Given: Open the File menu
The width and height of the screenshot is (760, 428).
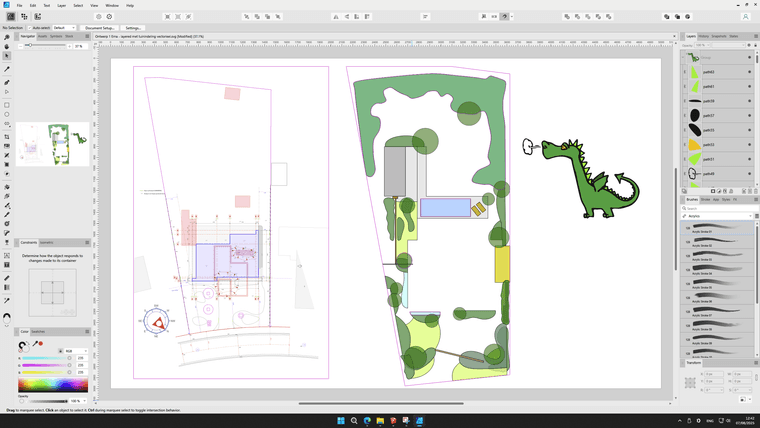Looking at the screenshot, I should [x=19, y=5].
